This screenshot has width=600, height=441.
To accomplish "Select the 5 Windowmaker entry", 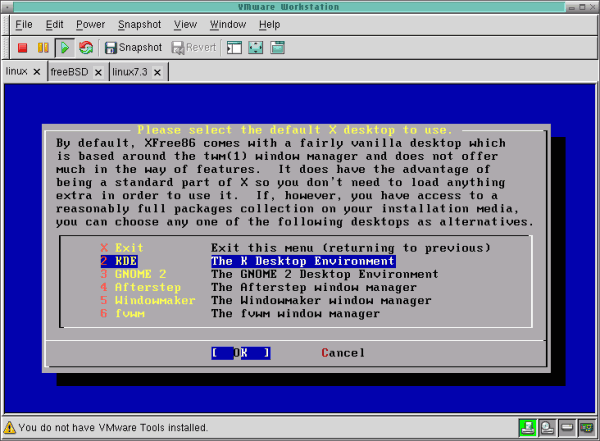I will [148, 300].
